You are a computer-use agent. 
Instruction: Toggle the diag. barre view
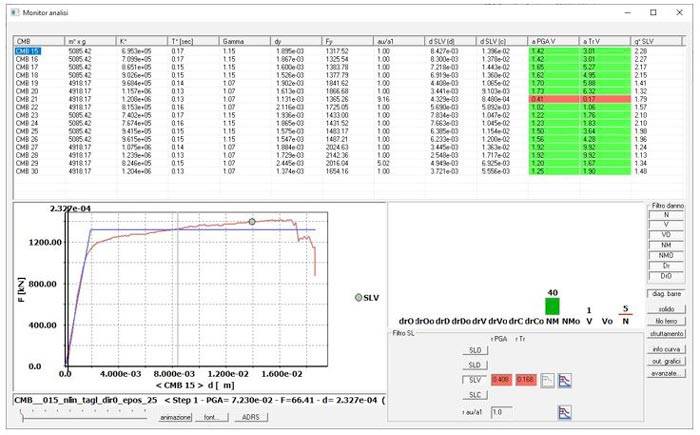click(667, 294)
